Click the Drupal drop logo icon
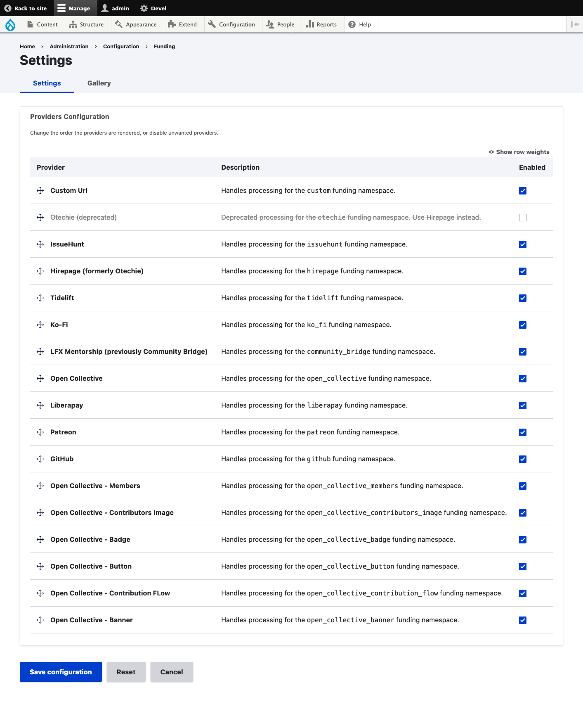Viewport: 583px width, 728px height. click(x=10, y=25)
